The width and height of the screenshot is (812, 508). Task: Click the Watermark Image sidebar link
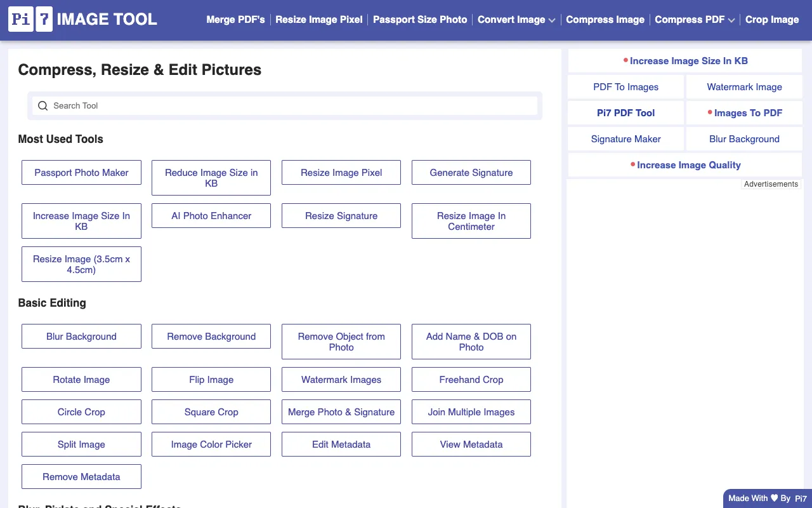pyautogui.click(x=743, y=86)
